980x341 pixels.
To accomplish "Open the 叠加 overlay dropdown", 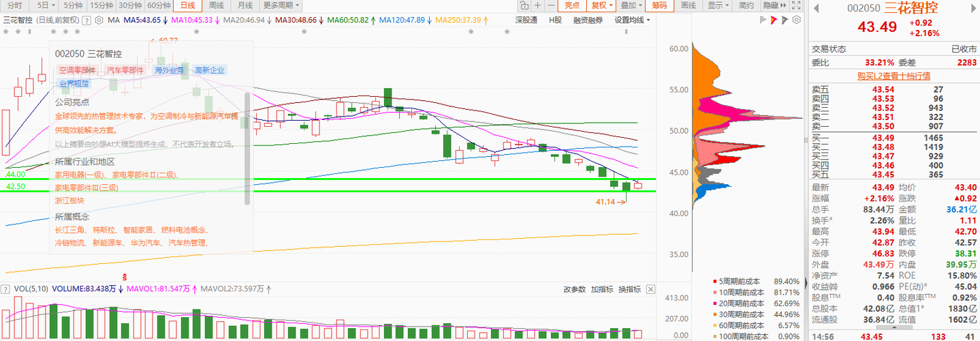I will point(631,5).
